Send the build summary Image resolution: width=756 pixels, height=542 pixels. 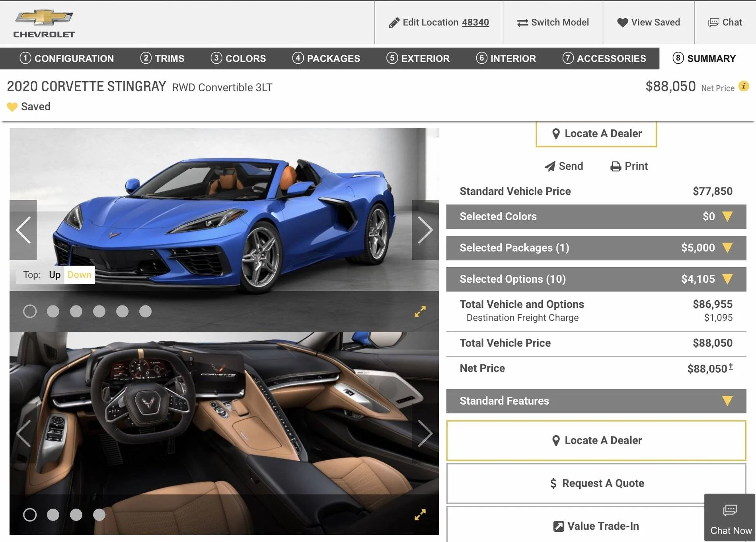[x=563, y=166]
